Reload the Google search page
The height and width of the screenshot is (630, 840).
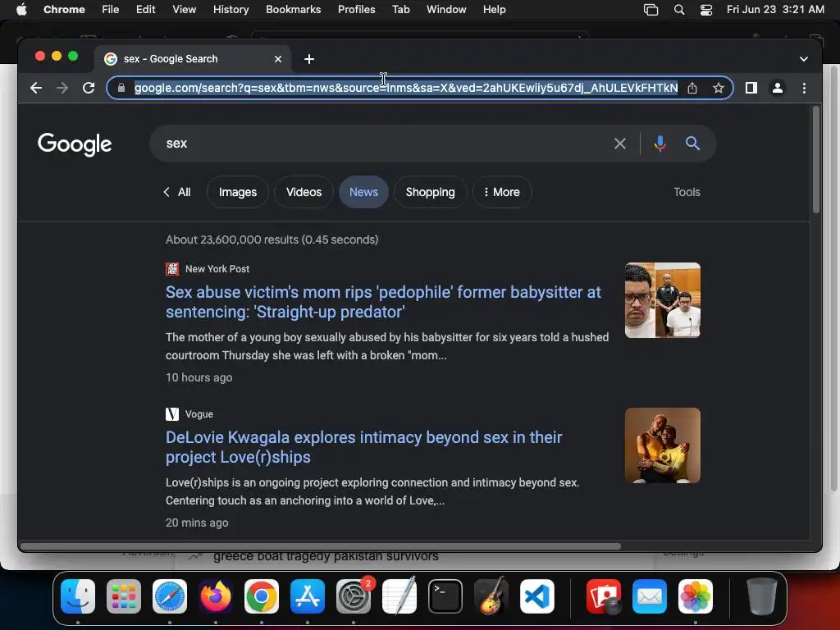click(x=89, y=88)
